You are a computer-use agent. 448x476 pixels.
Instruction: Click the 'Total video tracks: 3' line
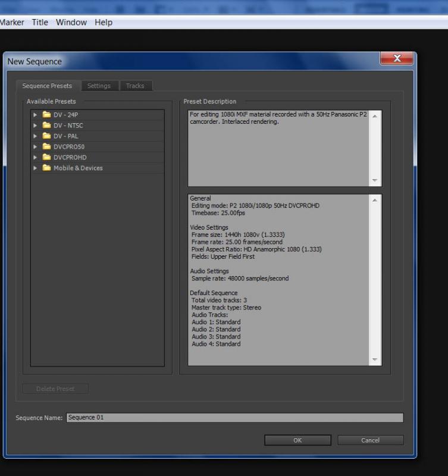[x=219, y=300]
